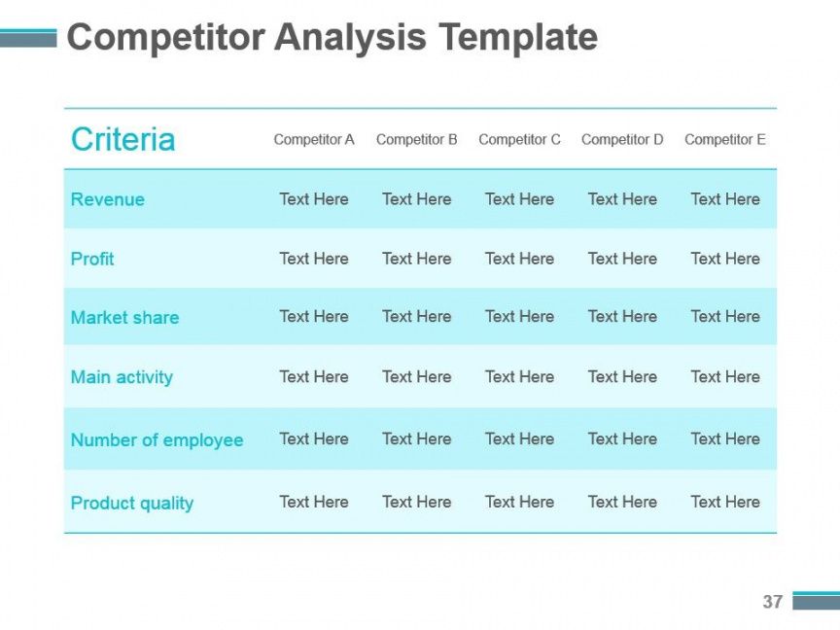The width and height of the screenshot is (840, 630).
Task: Click the 'Competitor C' column header
Action: [x=519, y=140]
